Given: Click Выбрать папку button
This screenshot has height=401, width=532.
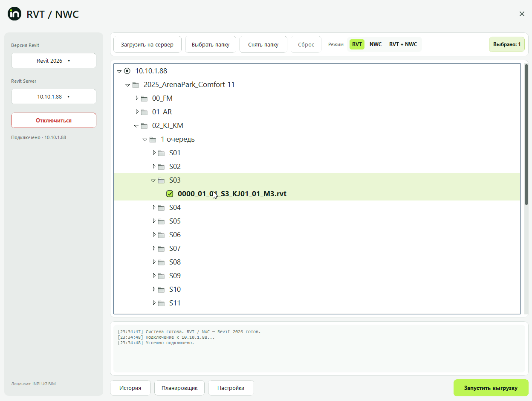Looking at the screenshot, I should click(211, 44).
